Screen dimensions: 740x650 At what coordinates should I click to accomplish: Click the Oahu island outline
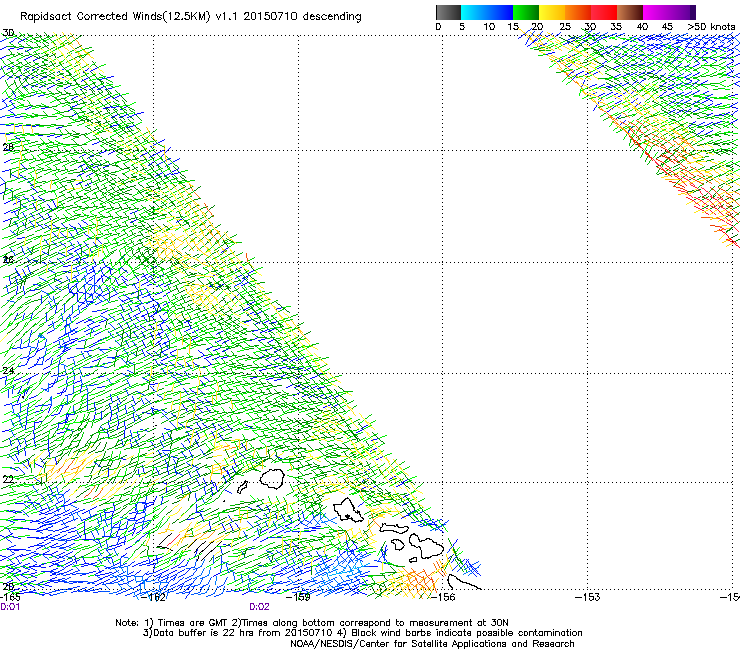(x=348, y=510)
